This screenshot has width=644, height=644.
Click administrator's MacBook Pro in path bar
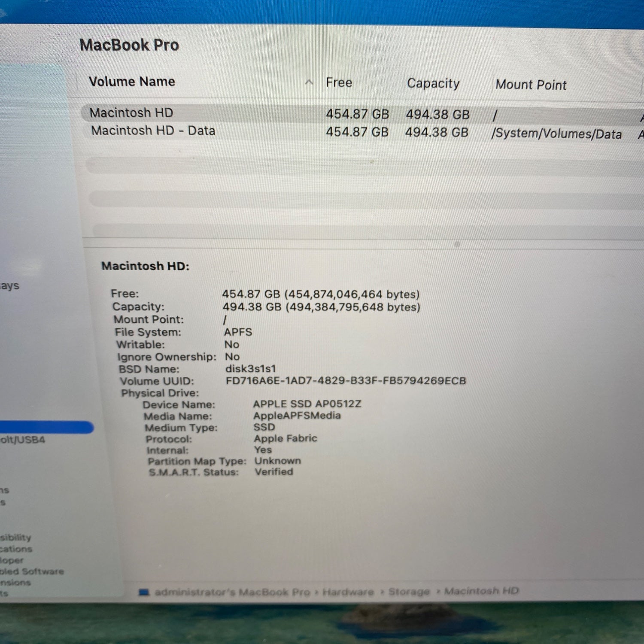pyautogui.click(x=232, y=592)
